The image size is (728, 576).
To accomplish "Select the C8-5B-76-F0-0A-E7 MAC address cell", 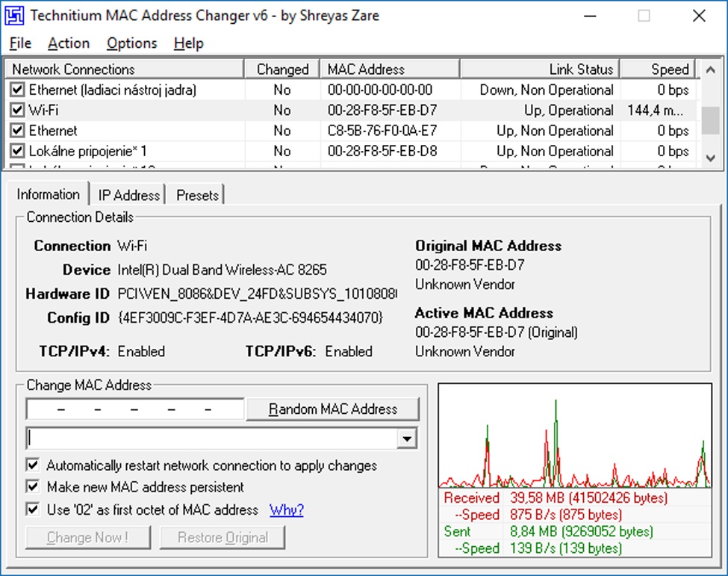I will click(382, 131).
